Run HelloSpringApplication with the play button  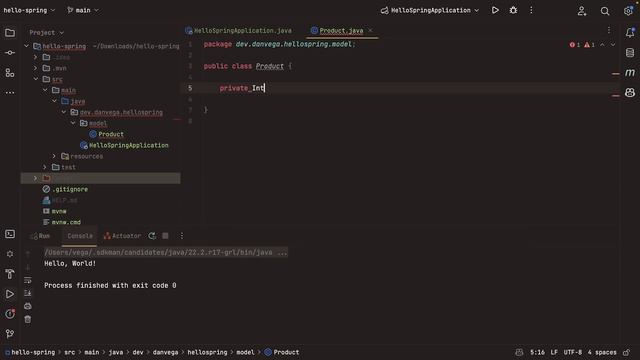tap(495, 10)
